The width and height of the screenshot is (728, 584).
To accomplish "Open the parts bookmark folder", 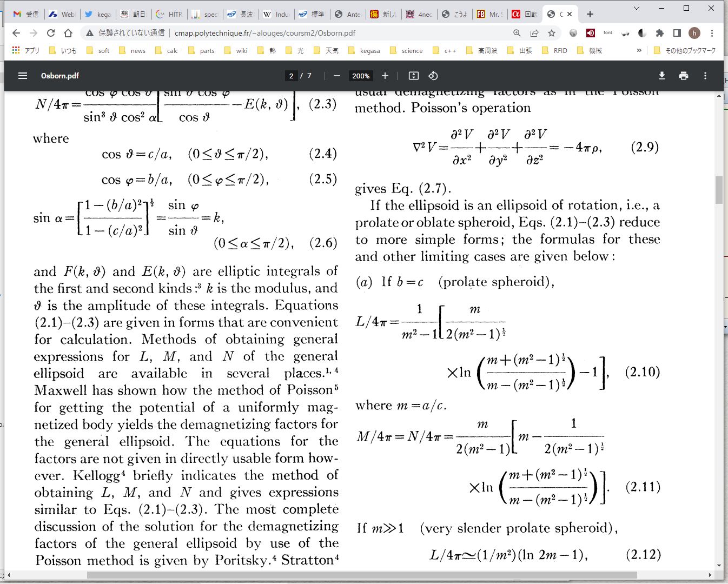I will 201,50.
